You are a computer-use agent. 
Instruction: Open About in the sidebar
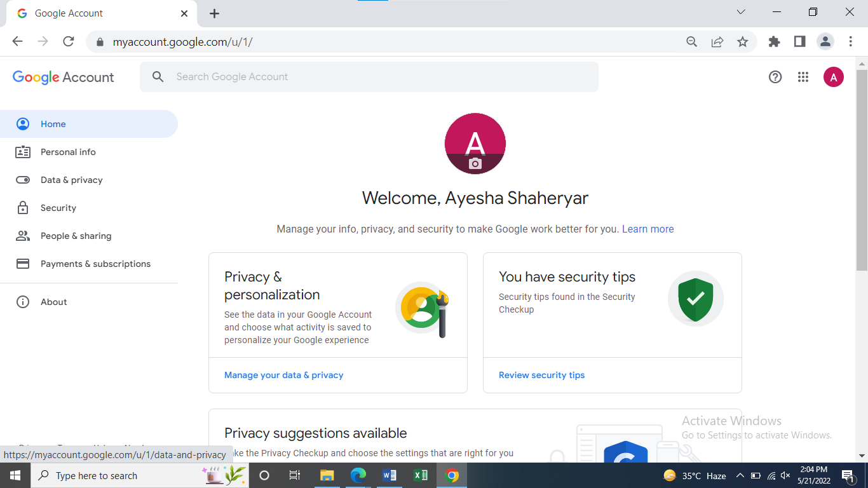tap(89, 302)
